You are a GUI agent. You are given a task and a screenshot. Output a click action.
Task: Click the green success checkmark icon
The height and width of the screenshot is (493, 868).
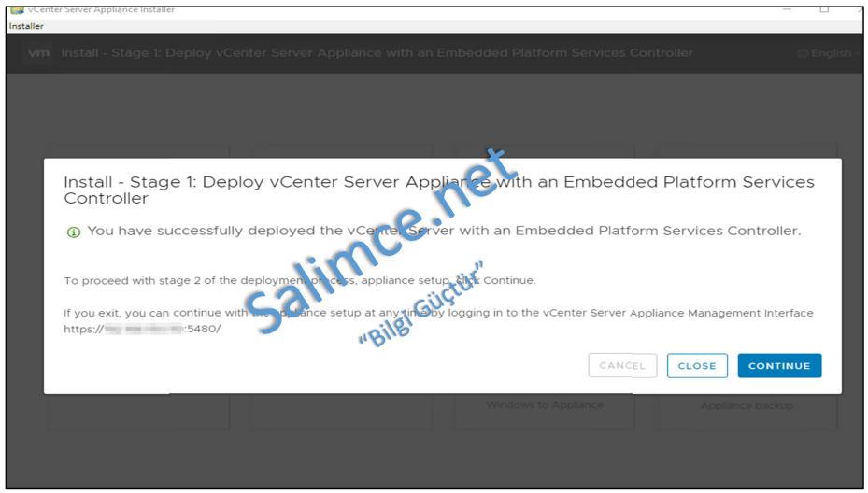74,232
